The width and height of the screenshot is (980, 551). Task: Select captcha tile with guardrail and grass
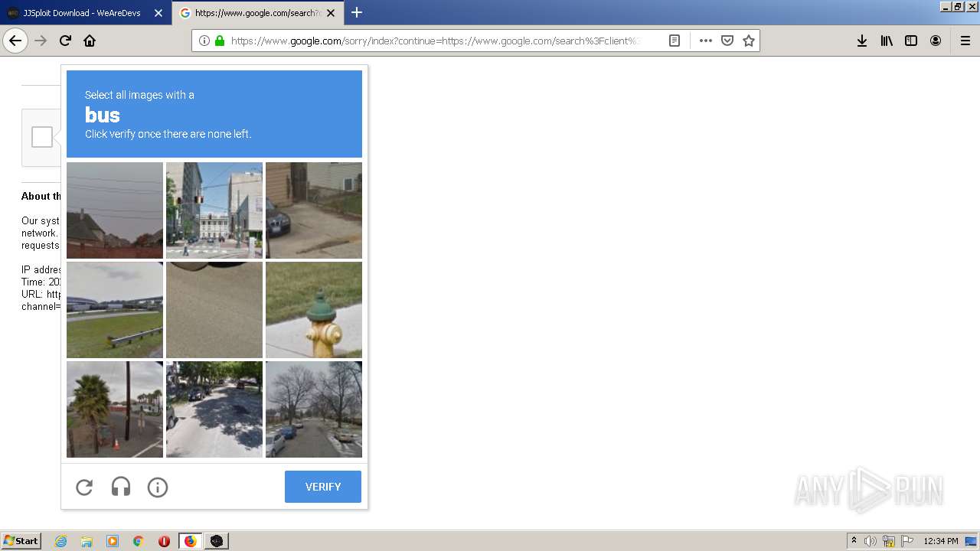click(x=115, y=310)
